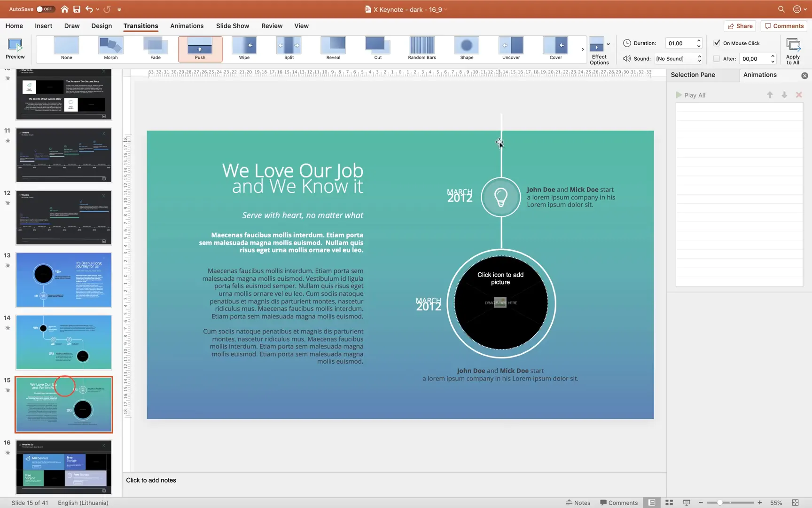This screenshot has height=508, width=812.
Task: Open the Effect Options dropdown
Action: click(599, 51)
